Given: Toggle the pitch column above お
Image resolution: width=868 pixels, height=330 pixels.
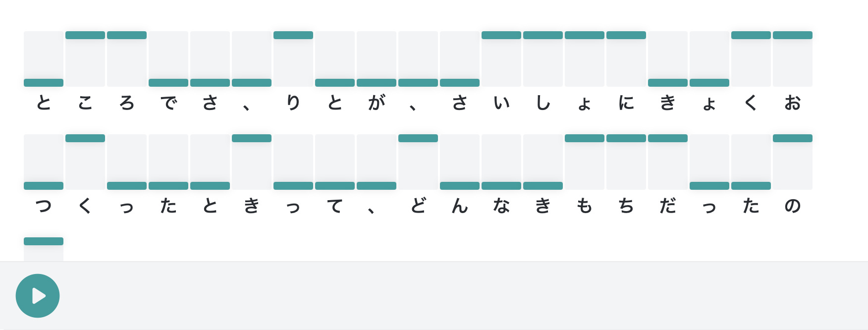Looking at the screenshot, I should pyautogui.click(x=793, y=59).
